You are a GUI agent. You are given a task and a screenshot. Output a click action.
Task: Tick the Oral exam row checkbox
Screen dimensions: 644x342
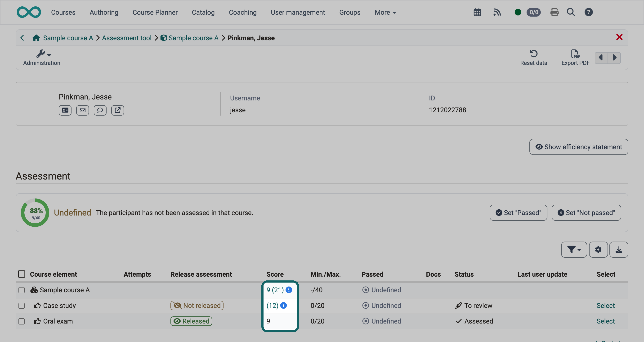tap(22, 321)
